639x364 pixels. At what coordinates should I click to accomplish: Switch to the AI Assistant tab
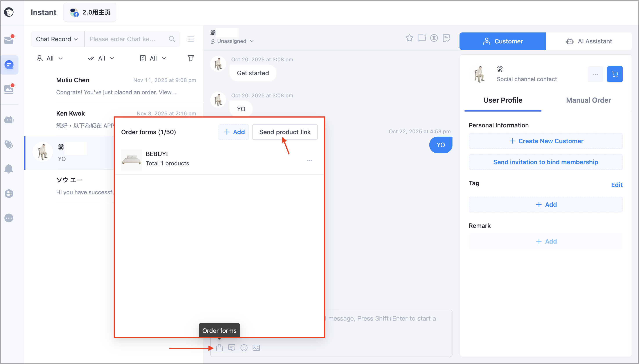click(589, 41)
